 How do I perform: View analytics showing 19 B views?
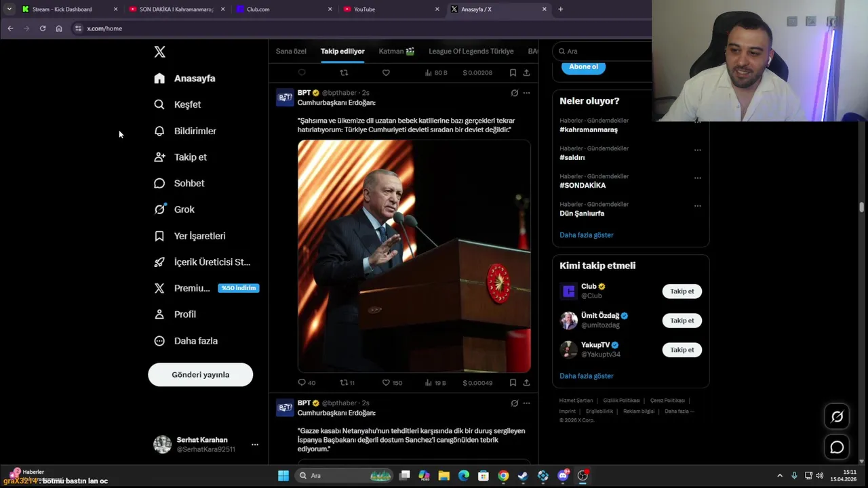pos(435,383)
